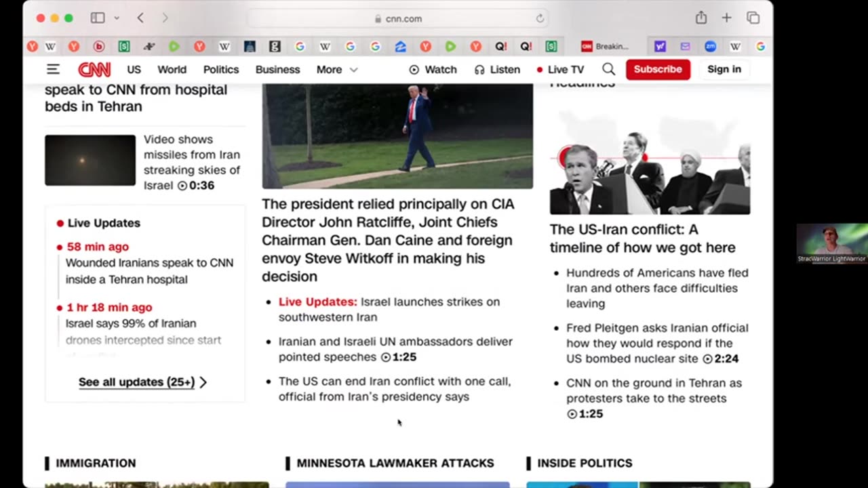Viewport: 868px width, 488px height.
Task: Go to the US section
Action: (x=134, y=69)
